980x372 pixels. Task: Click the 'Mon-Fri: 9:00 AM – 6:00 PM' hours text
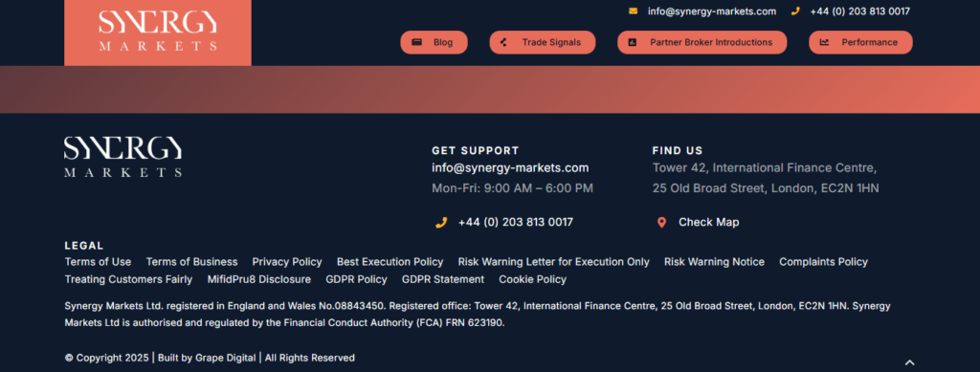513,187
